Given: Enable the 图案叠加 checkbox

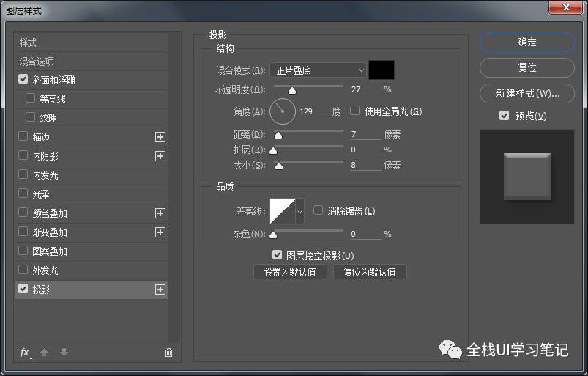Looking at the screenshot, I should (23, 251).
